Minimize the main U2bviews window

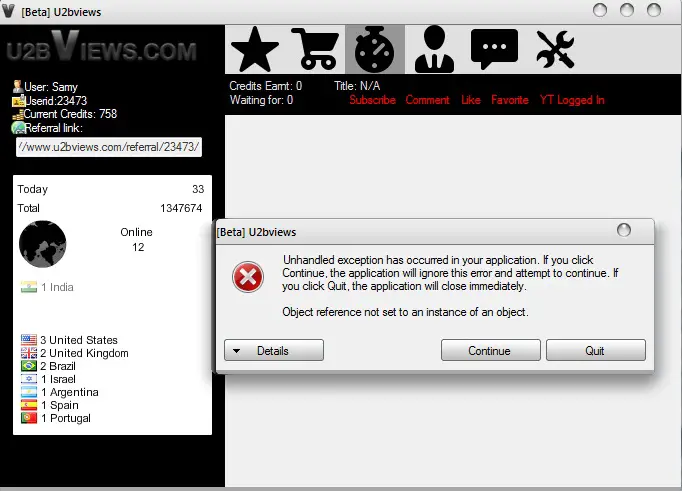click(600, 10)
